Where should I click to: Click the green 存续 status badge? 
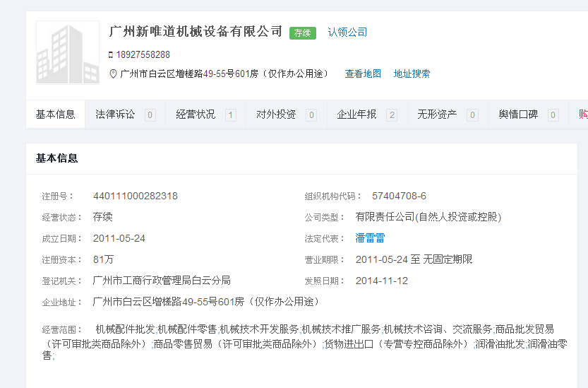[303, 33]
